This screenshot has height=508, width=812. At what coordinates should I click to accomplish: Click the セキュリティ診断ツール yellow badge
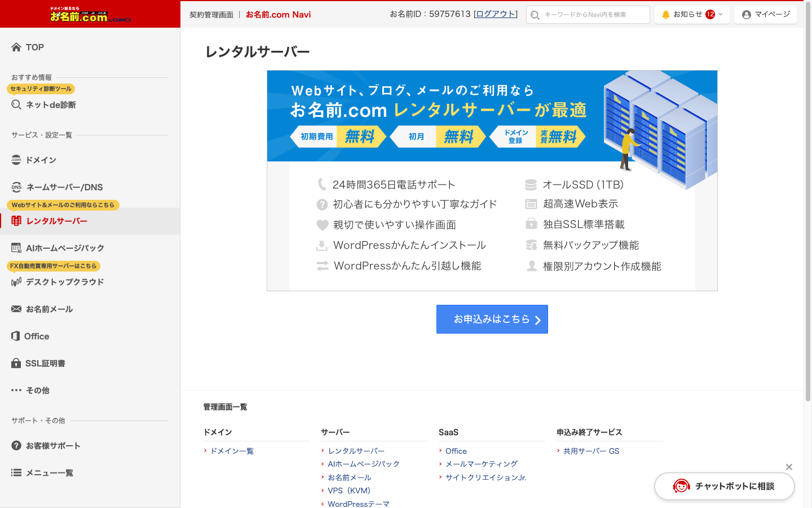click(41, 89)
